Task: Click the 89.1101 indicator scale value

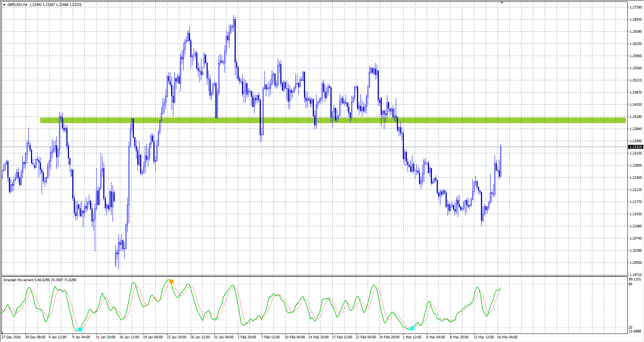Action: pos(635,279)
